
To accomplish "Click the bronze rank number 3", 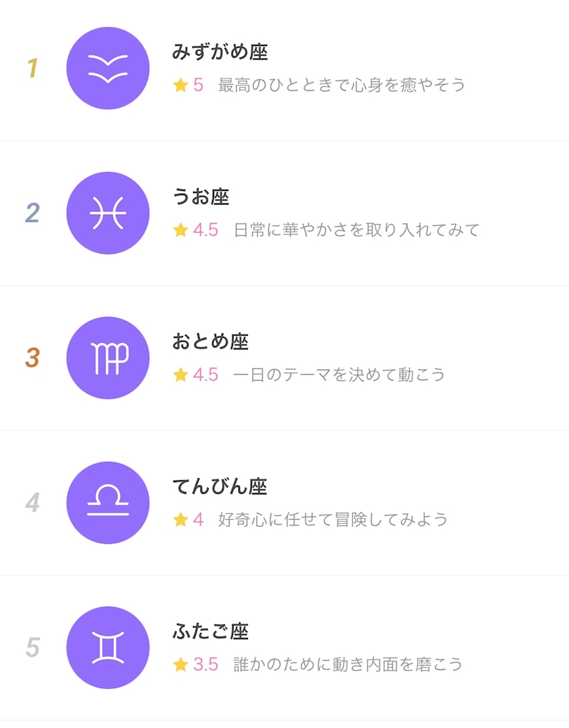I will pyautogui.click(x=32, y=358).
